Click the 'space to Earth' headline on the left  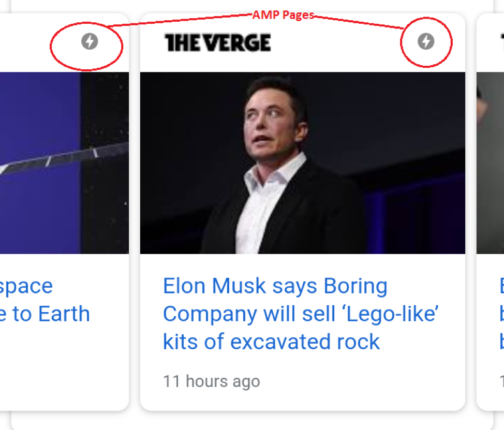[44, 300]
